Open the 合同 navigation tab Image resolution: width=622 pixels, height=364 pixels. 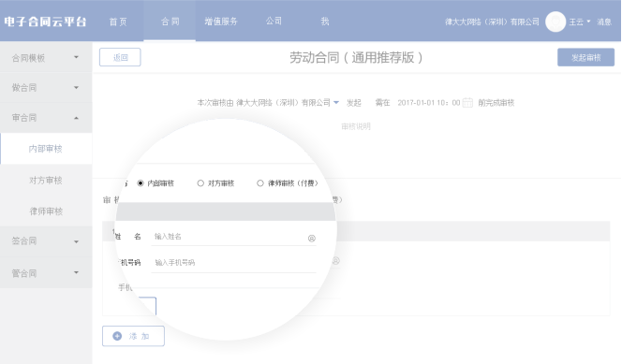click(170, 22)
